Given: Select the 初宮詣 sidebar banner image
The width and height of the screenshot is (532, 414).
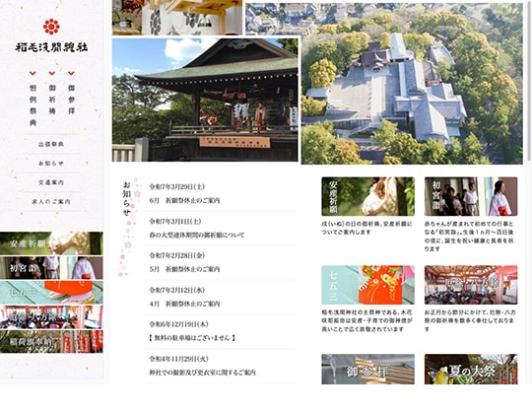Looking at the screenshot, I should (x=51, y=268).
